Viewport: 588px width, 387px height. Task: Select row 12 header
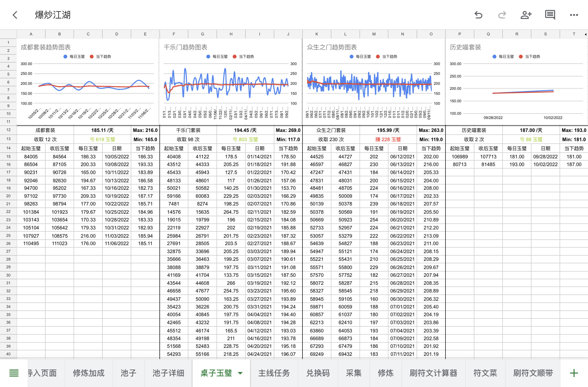[8, 130]
